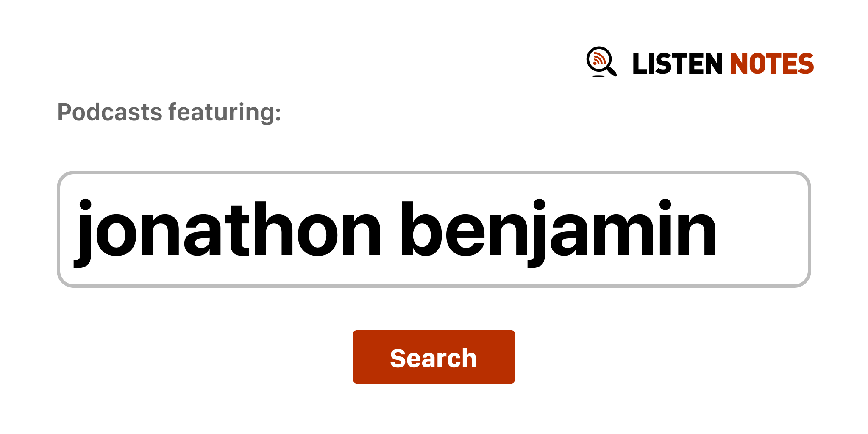This screenshot has width=868, height=434.
Task: Click the word jonathon in the search box
Action: [229, 229]
